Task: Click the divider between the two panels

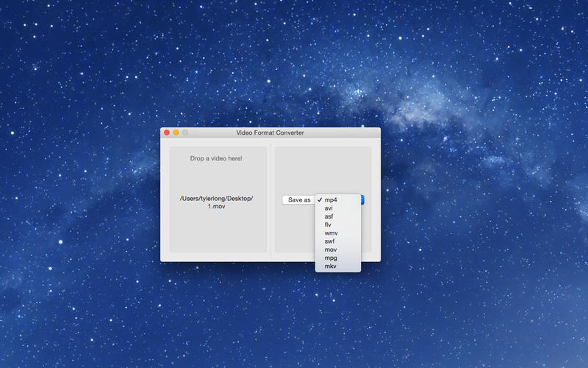Action: pos(271,199)
